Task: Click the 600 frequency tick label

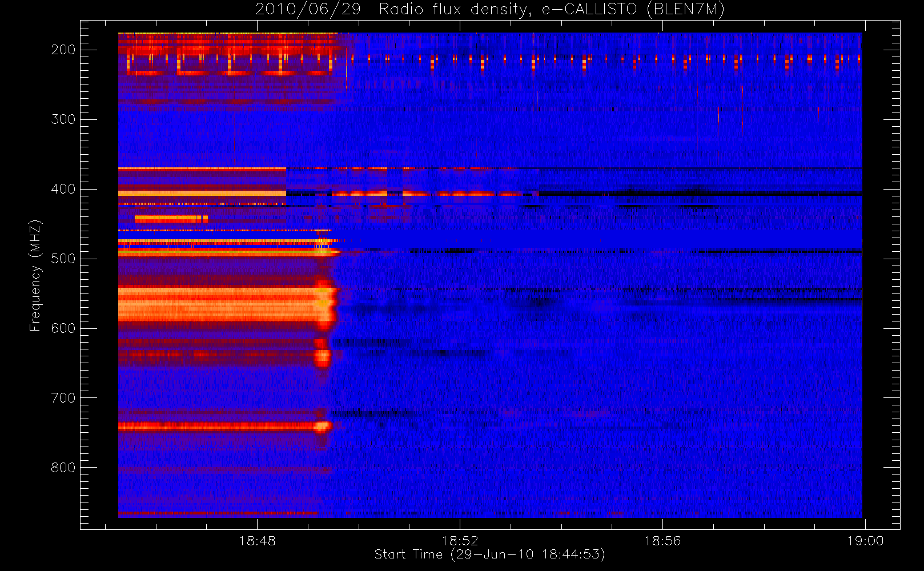Action: click(63, 328)
